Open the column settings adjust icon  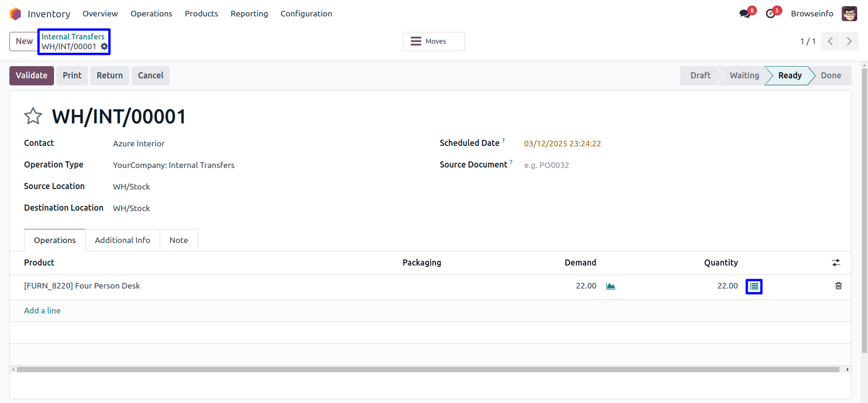coord(836,263)
